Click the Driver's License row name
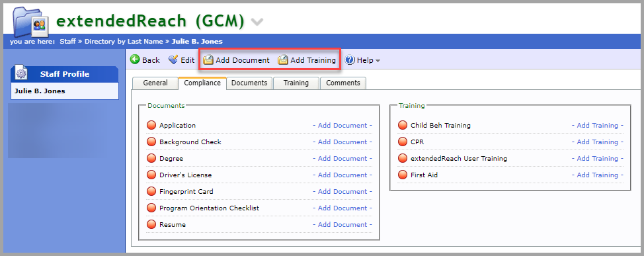This screenshot has height=256, width=644. [x=186, y=175]
